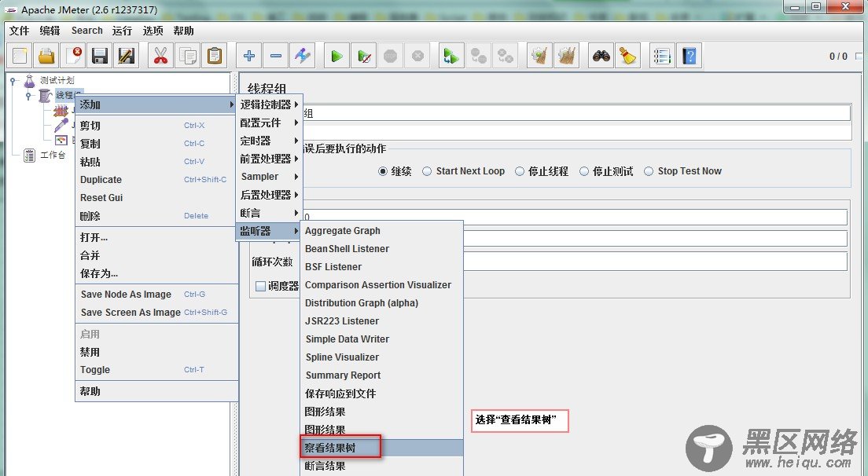Click the grey Stop icon
The height and width of the screenshot is (476, 868).
390,56
